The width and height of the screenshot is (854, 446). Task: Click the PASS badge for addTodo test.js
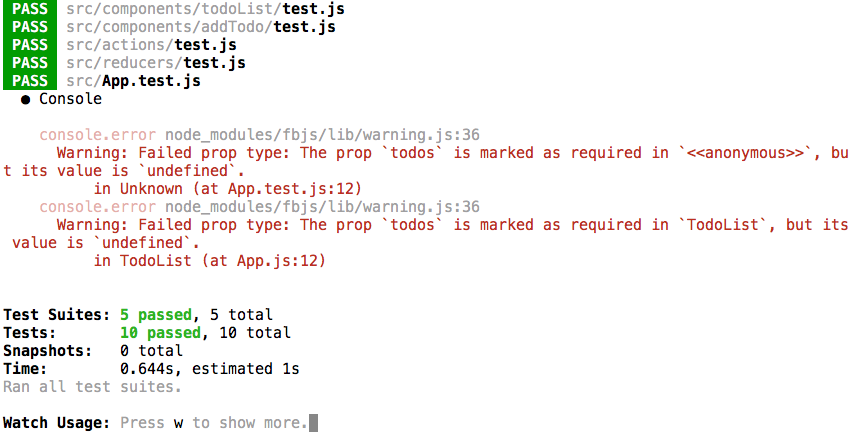click(31, 26)
